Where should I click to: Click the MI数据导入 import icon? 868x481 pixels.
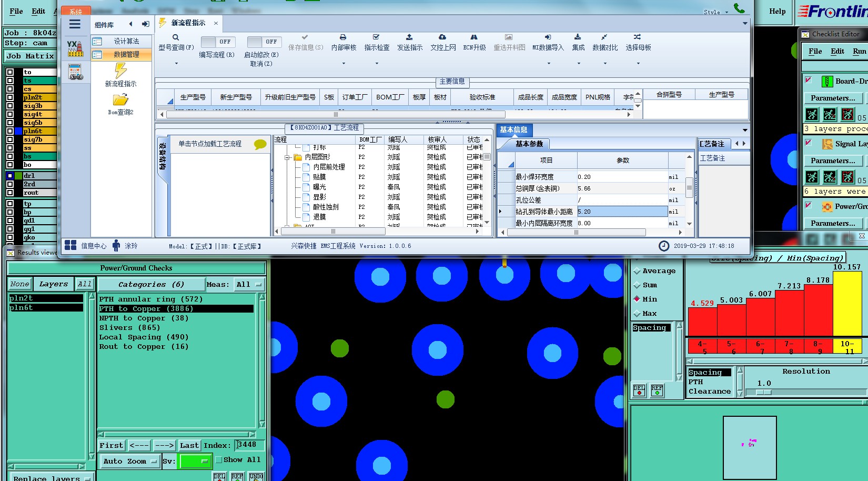coord(548,37)
